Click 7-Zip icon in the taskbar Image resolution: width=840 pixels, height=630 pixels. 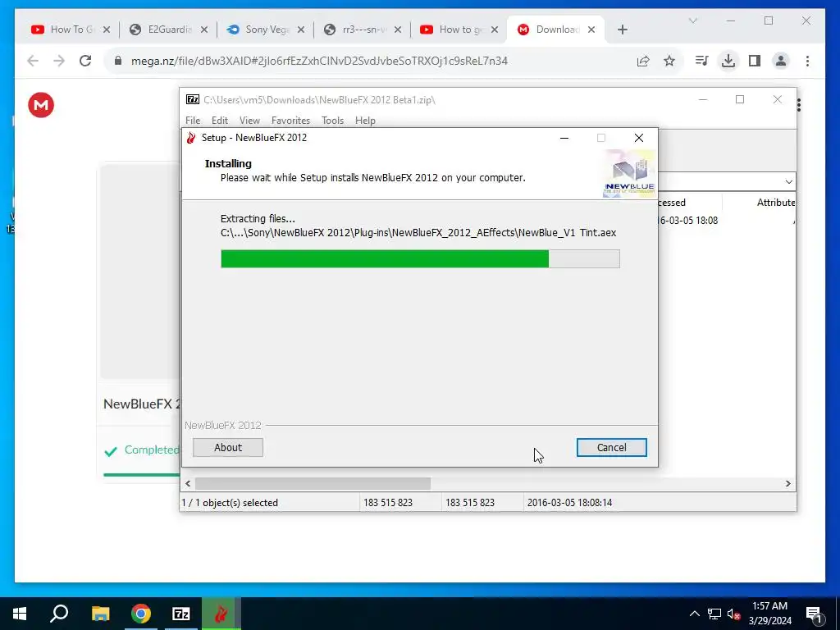click(x=181, y=614)
